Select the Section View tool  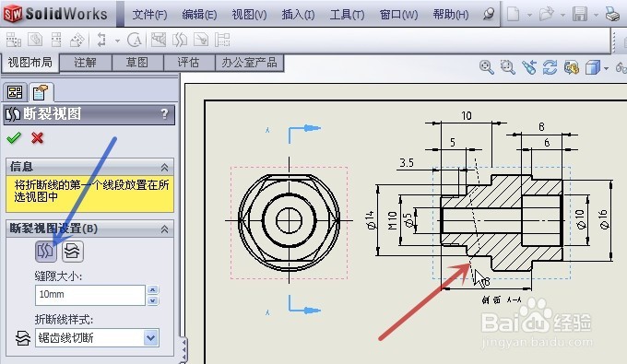coord(102,40)
